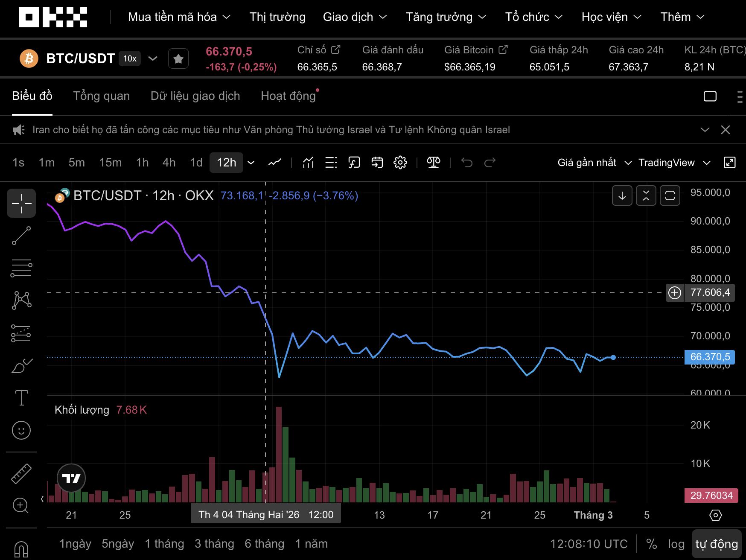The image size is (746, 560).
Task: Select the ruler measure tool
Action: pyautogui.click(x=21, y=473)
